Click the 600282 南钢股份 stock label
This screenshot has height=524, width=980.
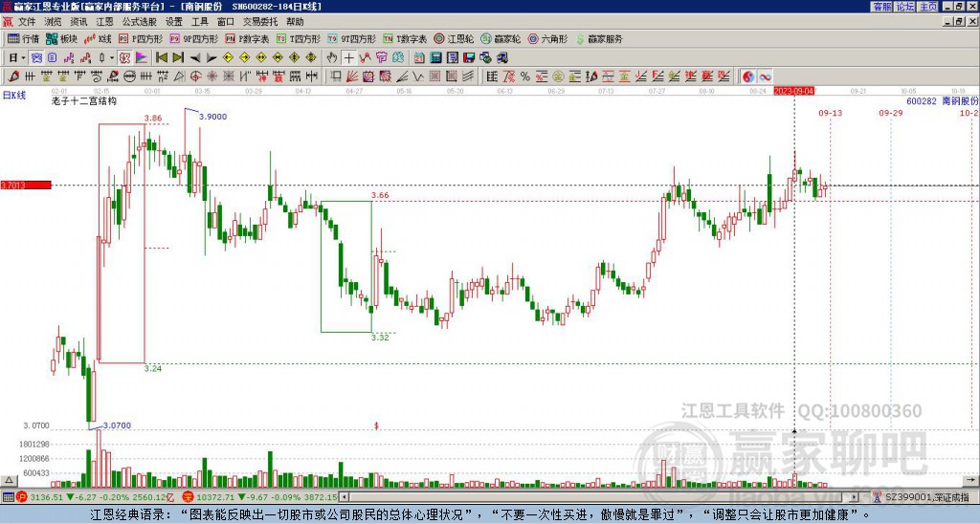pos(942,100)
